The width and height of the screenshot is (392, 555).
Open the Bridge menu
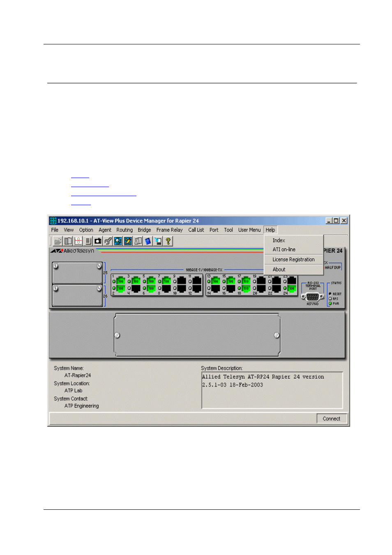coord(144,230)
